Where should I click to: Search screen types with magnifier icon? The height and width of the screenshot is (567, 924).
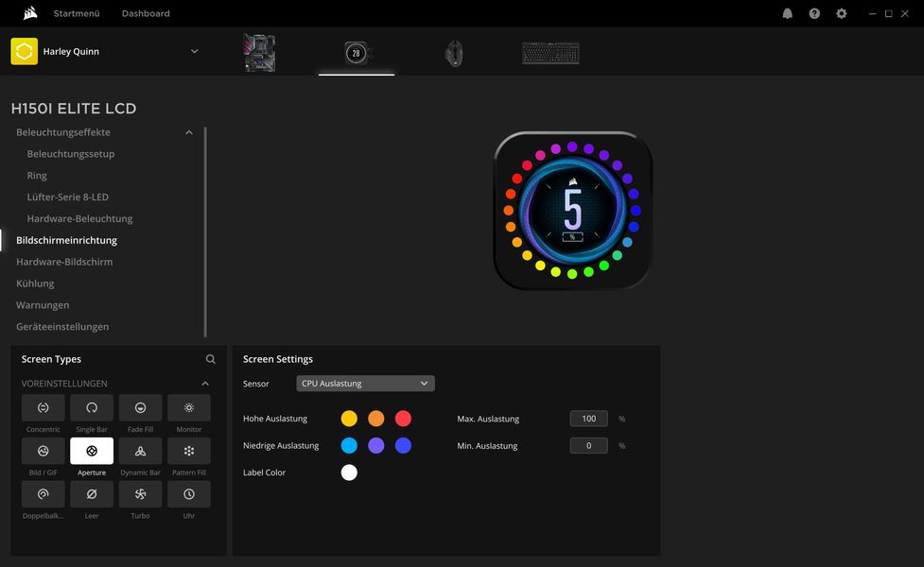pos(210,359)
